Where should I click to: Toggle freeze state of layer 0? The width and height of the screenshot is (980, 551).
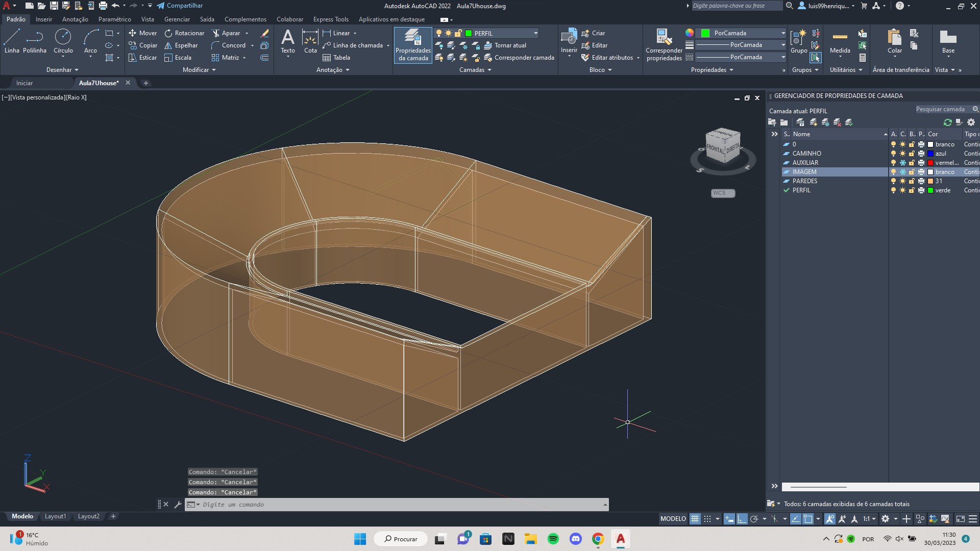(x=902, y=144)
